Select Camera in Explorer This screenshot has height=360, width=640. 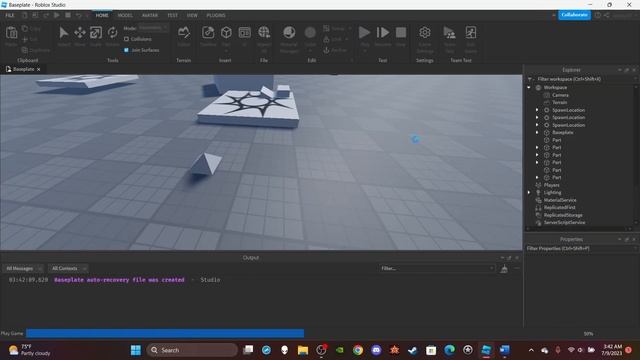tap(560, 95)
